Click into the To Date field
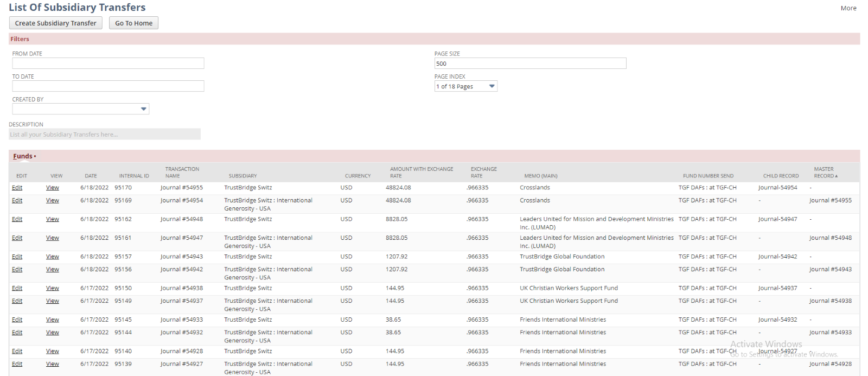The width and height of the screenshot is (868, 376). point(108,86)
